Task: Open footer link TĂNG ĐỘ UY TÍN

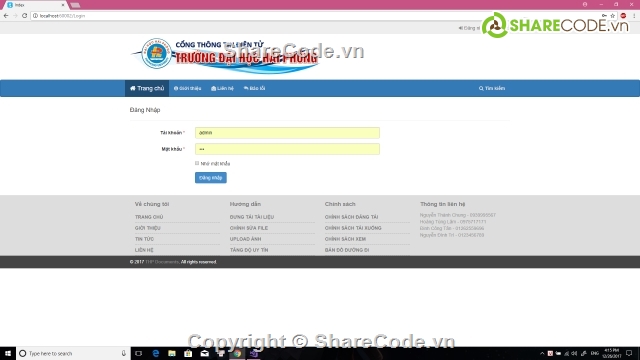Action: tap(249, 250)
